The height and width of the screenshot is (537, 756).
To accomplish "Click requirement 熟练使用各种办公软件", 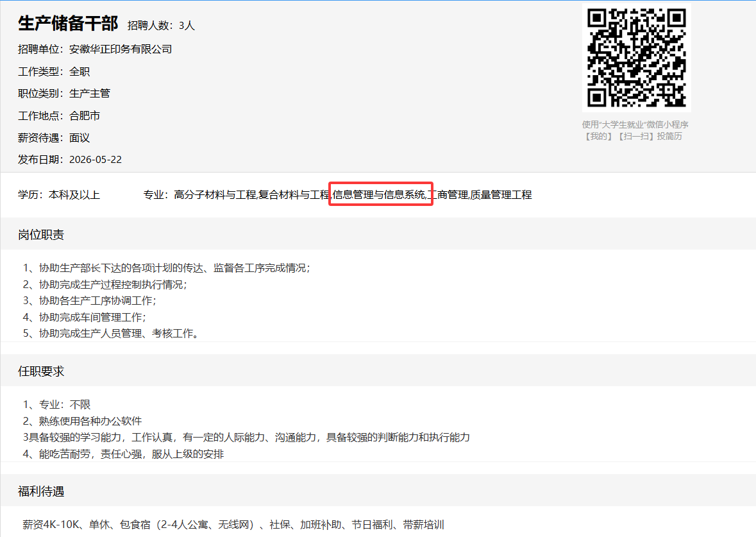I will click(x=82, y=422).
